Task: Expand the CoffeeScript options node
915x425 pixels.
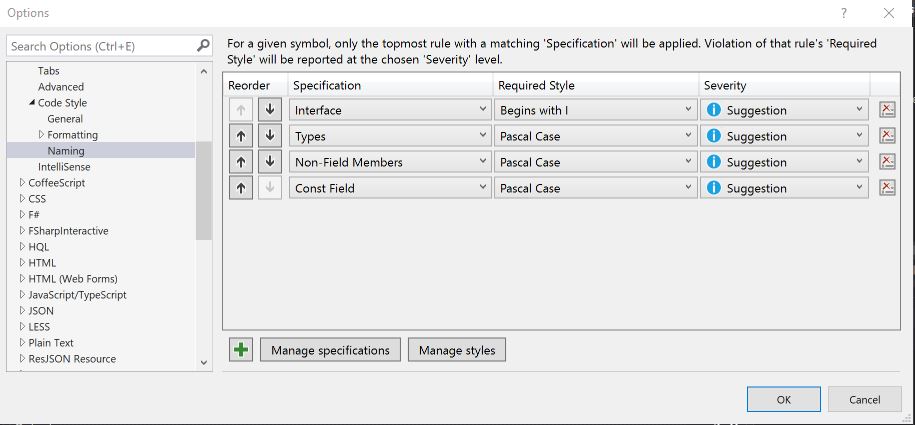Action: point(23,183)
